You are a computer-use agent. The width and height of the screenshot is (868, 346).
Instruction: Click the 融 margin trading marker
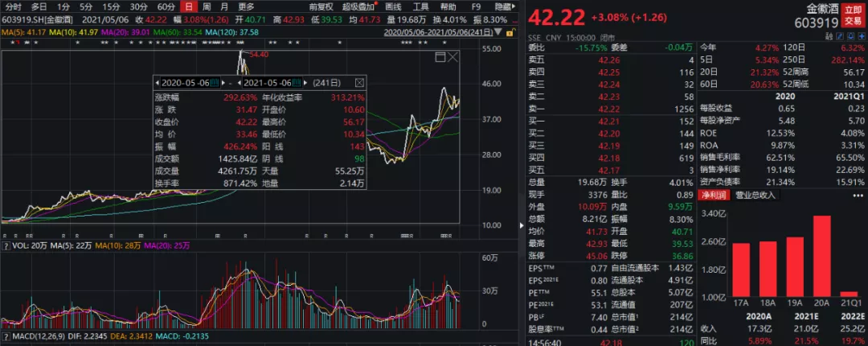[x=829, y=38]
